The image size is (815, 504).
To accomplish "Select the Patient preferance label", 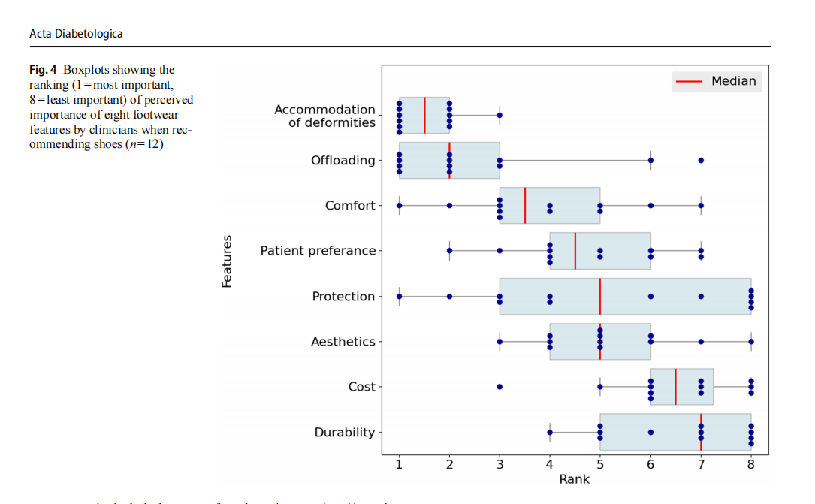I will click(318, 251).
